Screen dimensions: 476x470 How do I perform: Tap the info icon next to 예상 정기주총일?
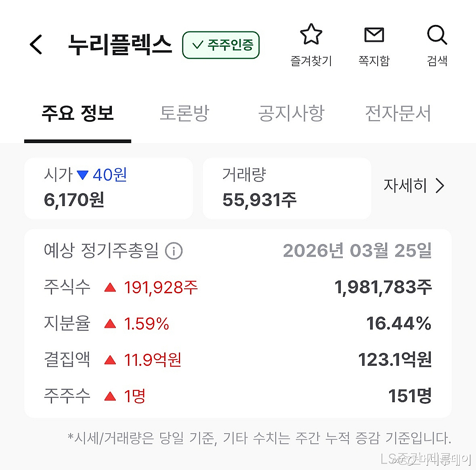point(175,250)
